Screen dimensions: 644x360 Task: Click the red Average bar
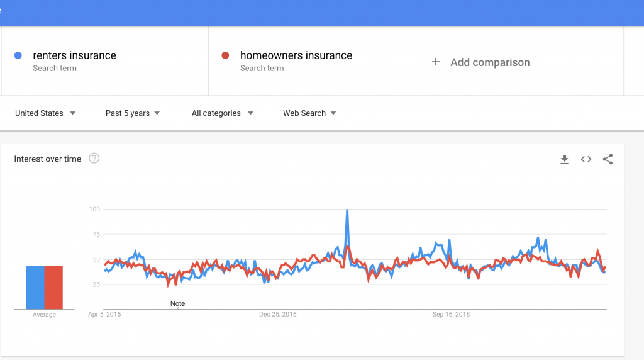click(x=53, y=287)
